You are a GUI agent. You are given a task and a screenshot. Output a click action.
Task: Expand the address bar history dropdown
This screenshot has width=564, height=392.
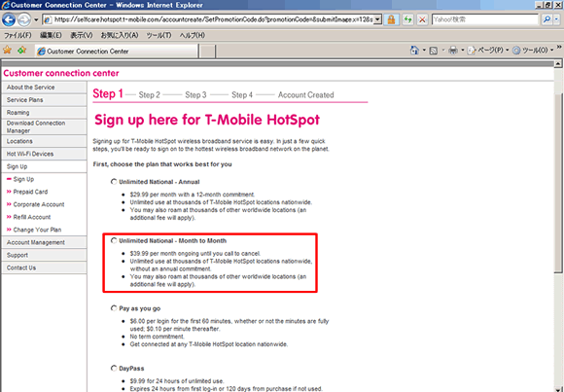coord(377,19)
